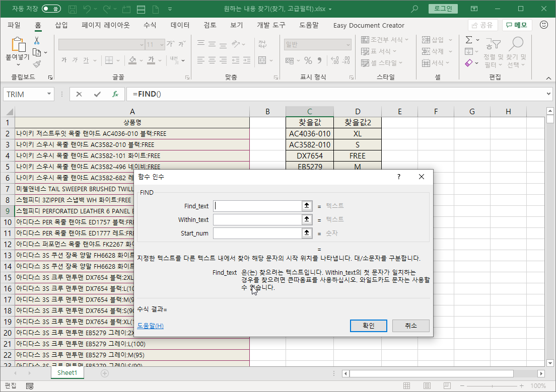This screenshot has width=556, height=392.
Task: Click the Cut scissors icon
Action: click(37, 40)
